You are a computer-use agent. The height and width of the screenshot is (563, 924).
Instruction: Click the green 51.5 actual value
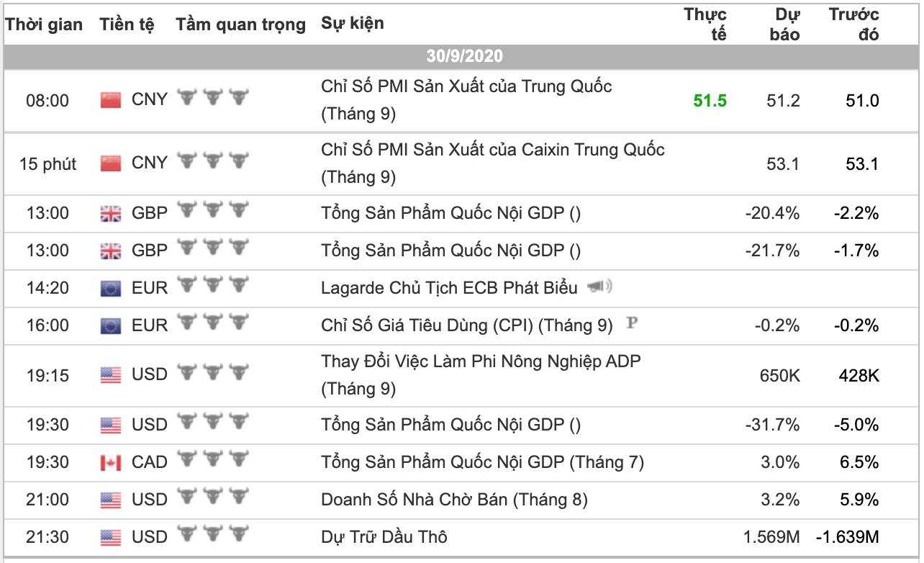(x=710, y=101)
